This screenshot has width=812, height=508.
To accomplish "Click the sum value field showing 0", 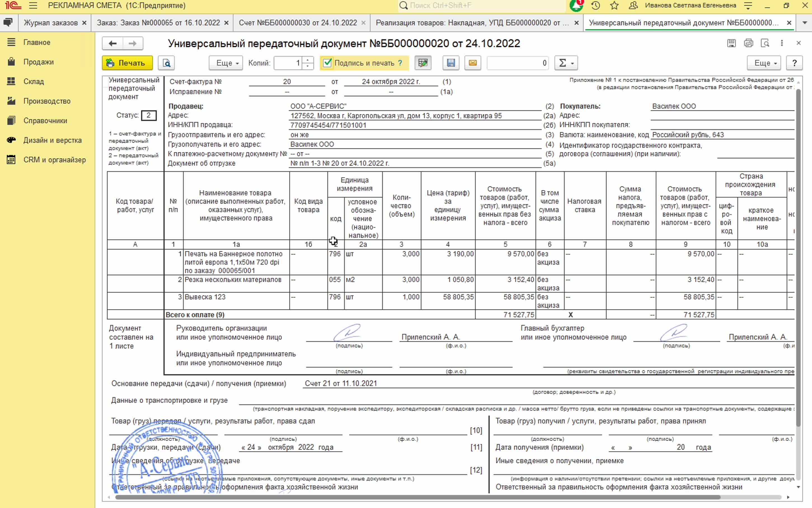I will [518, 63].
